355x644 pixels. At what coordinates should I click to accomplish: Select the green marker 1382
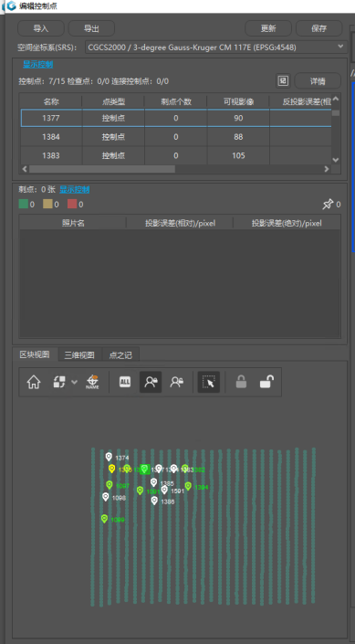coord(185,469)
